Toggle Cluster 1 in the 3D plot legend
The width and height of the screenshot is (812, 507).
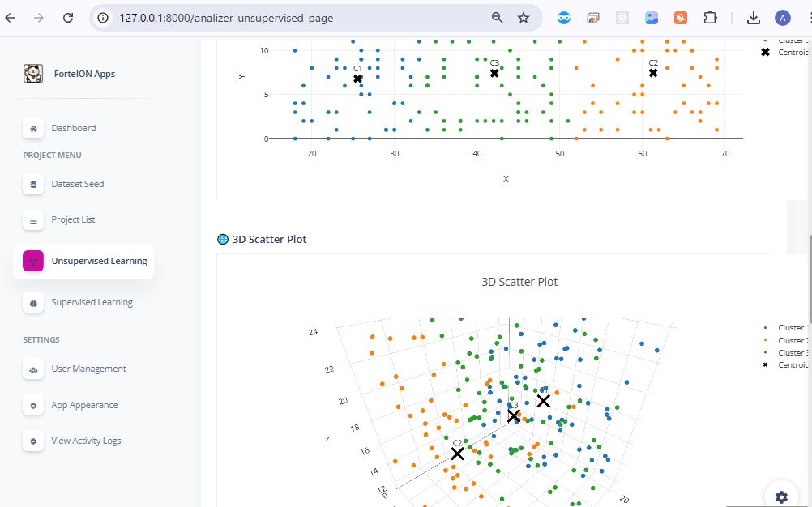pyautogui.click(x=790, y=328)
